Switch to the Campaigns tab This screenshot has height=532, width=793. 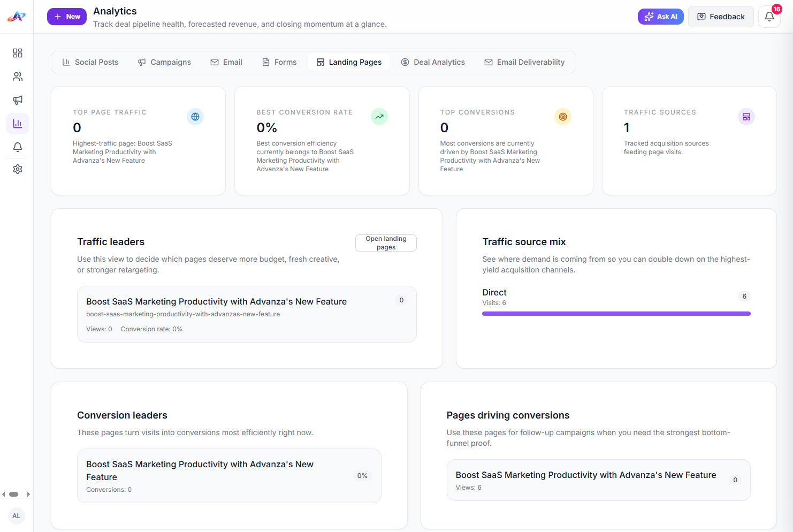(164, 62)
